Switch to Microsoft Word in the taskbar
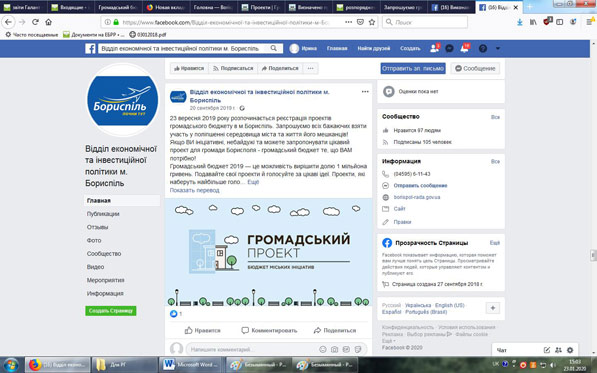This screenshot has width=597, height=373. [x=190, y=365]
